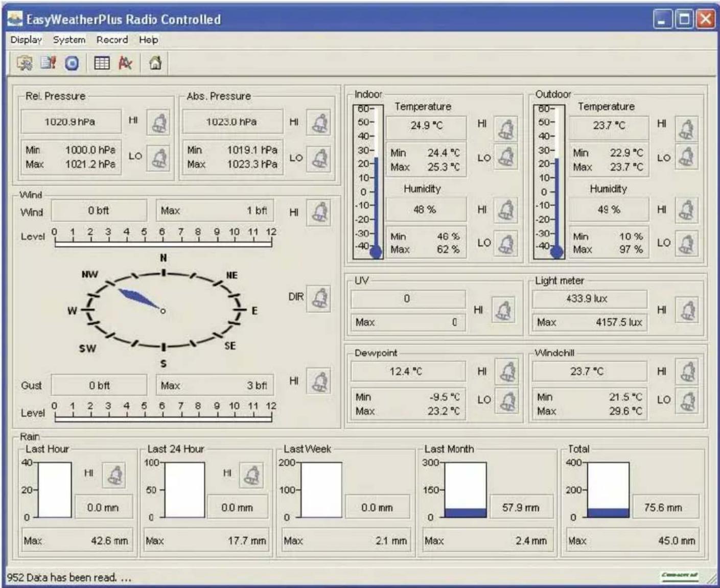Click the Indoor temperature reading 24.9 °C

[426, 126]
